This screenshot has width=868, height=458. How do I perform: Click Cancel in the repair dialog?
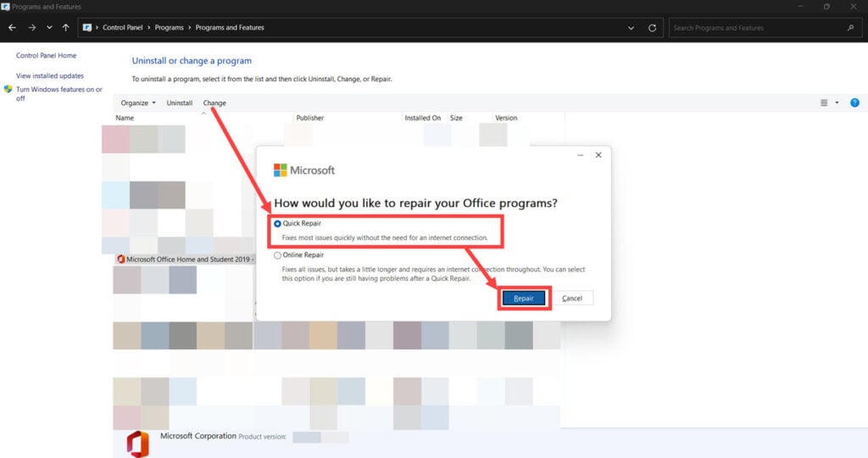tap(572, 298)
